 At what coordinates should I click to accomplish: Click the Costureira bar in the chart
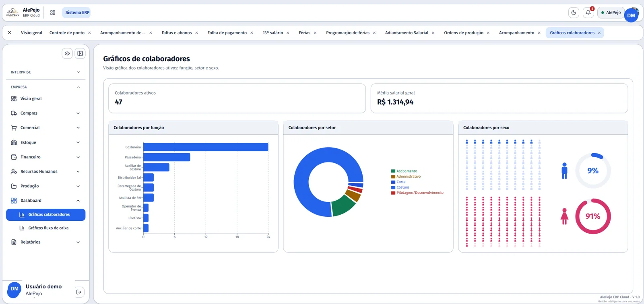[206, 147]
